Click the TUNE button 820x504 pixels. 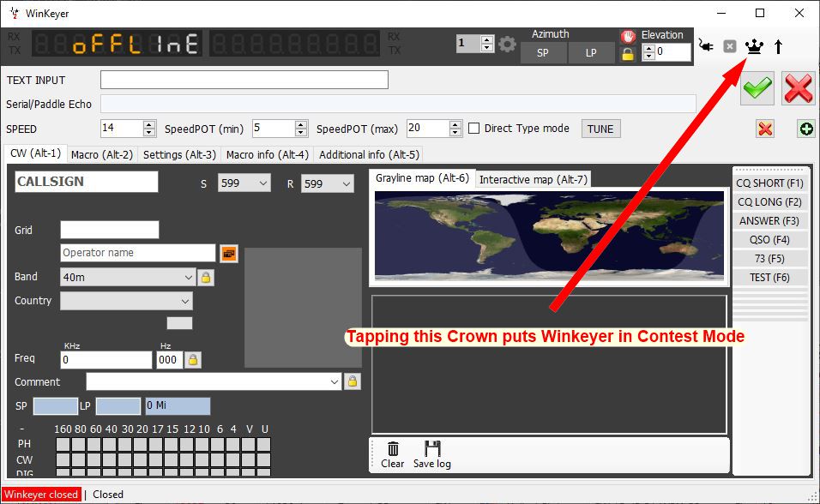(600, 129)
